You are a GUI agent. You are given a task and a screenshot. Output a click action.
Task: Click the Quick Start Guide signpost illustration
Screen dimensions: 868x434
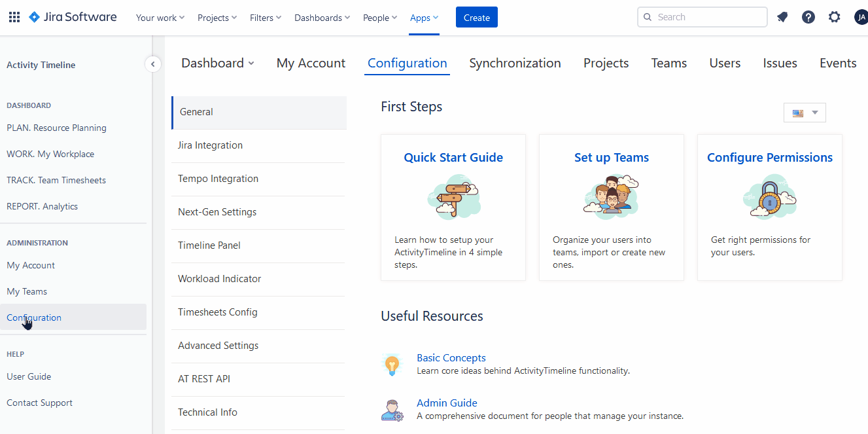click(x=453, y=196)
